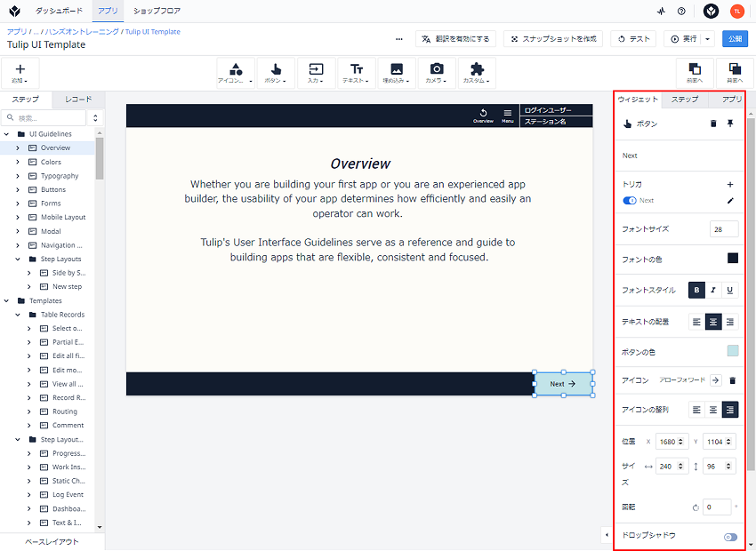
Task: Add a new trigger with plus icon
Action: tap(730, 185)
